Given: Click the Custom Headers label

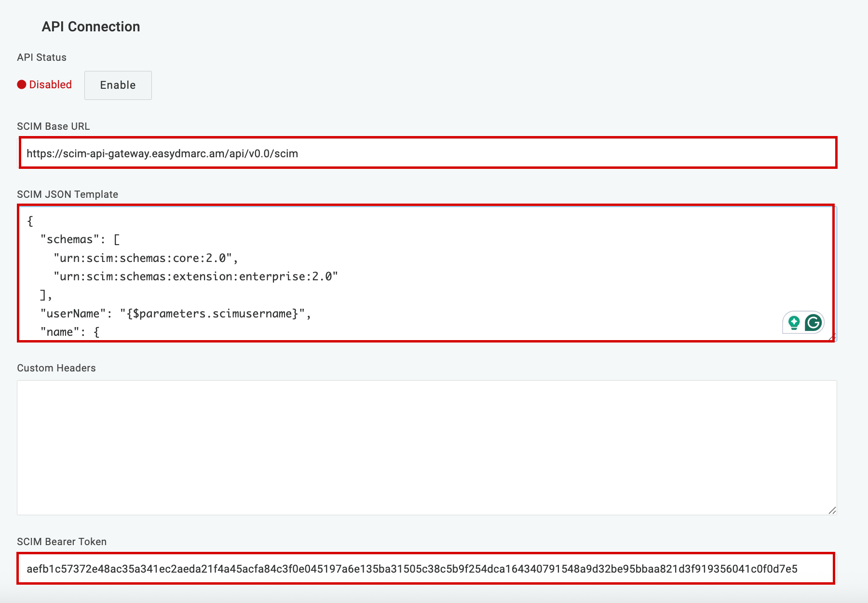Looking at the screenshot, I should (x=56, y=368).
